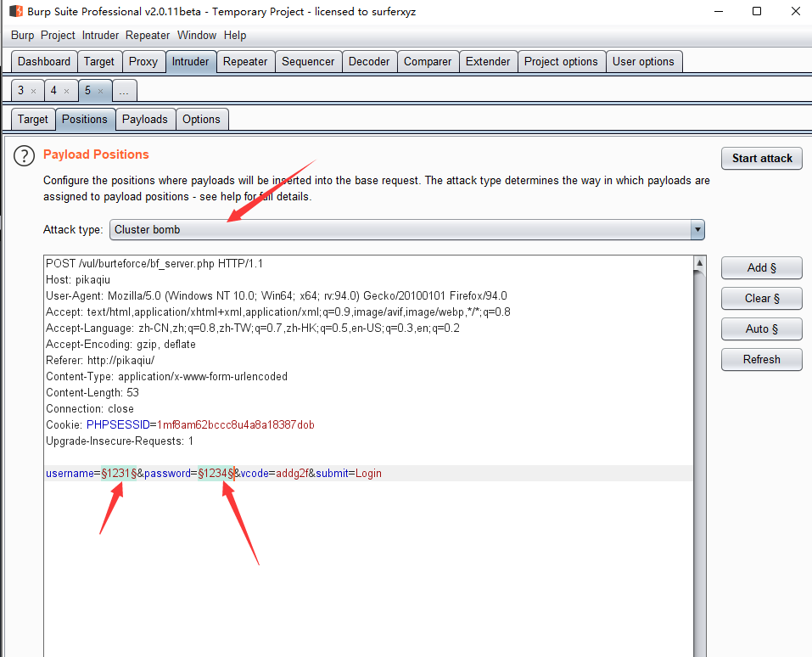Viewport: 812px width, 657px height.
Task: Open the Options sub-tab
Action: pos(201,120)
